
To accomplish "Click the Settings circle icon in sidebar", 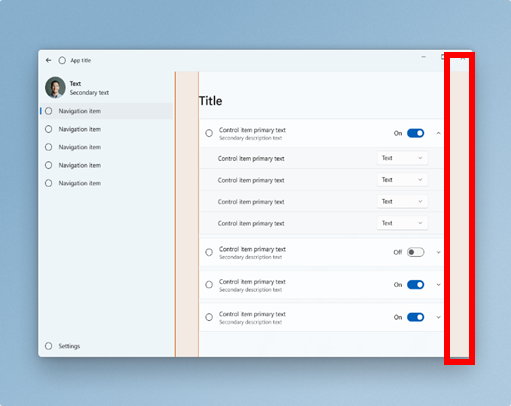I will [x=49, y=346].
